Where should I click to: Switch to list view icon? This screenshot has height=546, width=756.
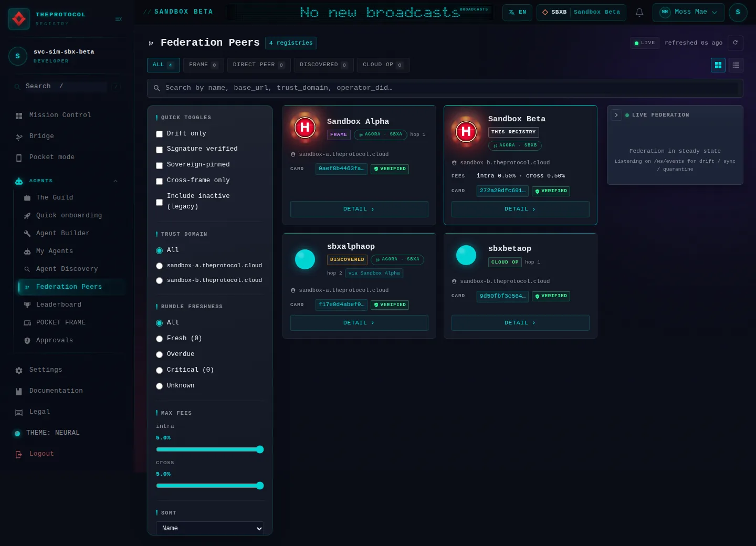pyautogui.click(x=736, y=65)
